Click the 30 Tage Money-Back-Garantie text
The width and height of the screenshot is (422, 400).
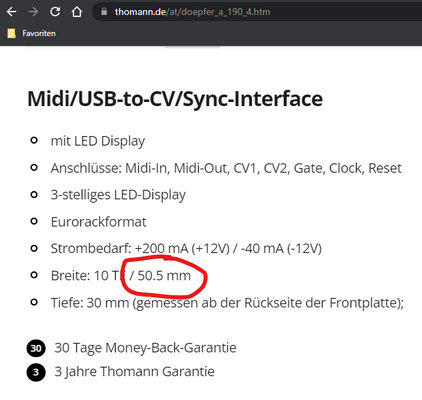point(146,348)
